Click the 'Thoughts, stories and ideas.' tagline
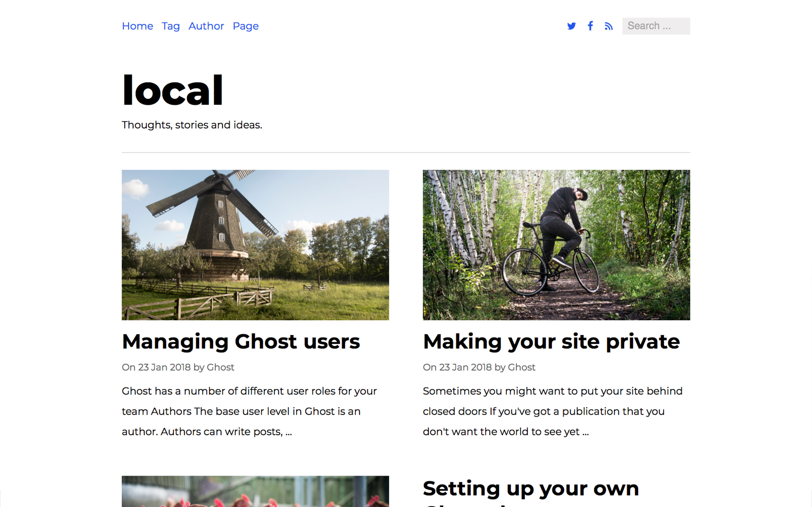The image size is (812, 507). [x=192, y=125]
